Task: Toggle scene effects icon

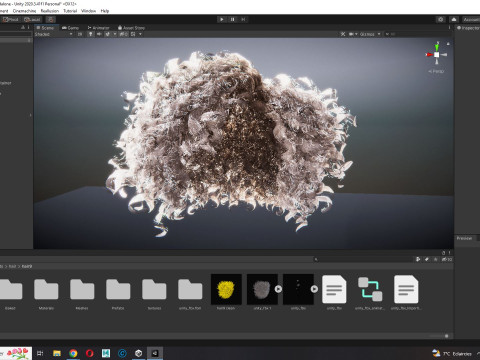Action: (108, 34)
